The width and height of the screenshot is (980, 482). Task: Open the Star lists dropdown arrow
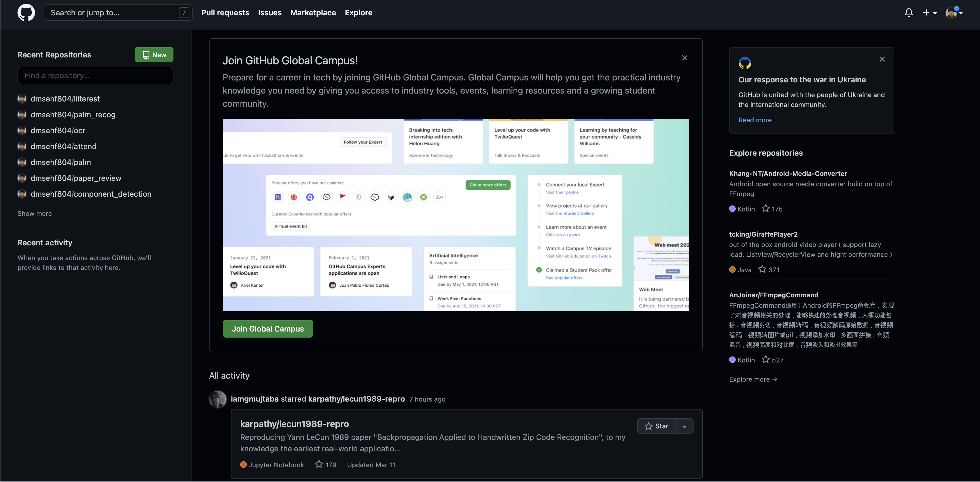point(684,426)
